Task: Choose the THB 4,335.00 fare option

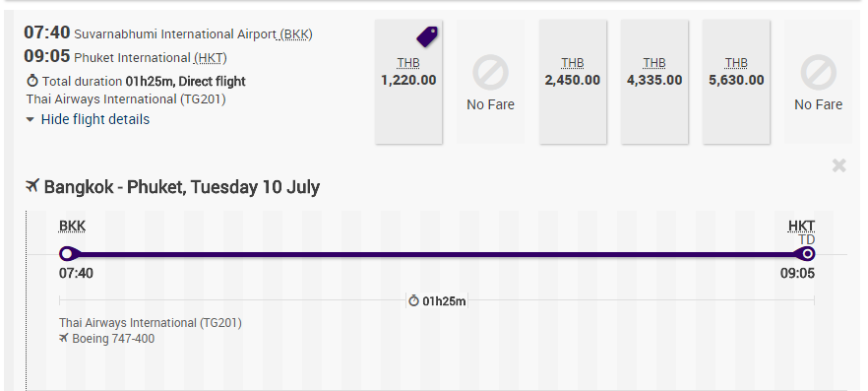Action: click(654, 82)
